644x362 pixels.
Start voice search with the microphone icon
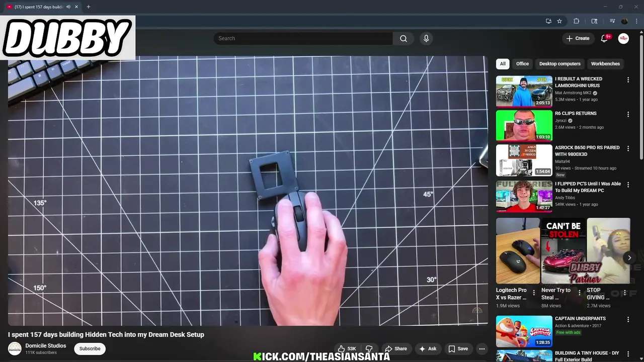pos(426,39)
